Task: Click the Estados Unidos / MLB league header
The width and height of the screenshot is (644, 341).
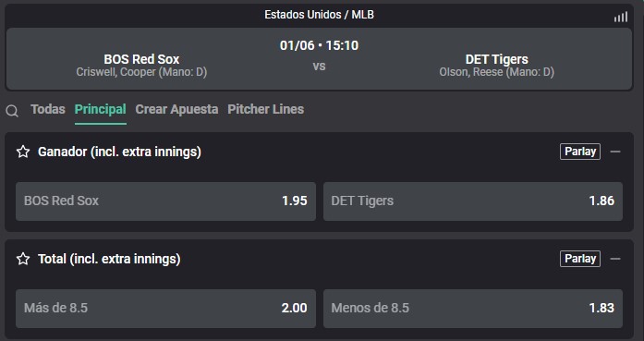Action: pyautogui.click(x=319, y=15)
